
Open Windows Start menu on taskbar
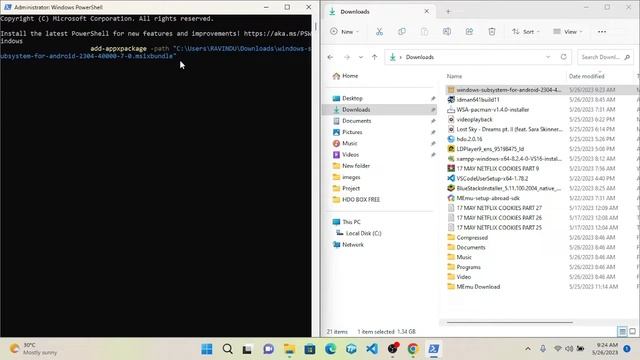click(x=207, y=349)
